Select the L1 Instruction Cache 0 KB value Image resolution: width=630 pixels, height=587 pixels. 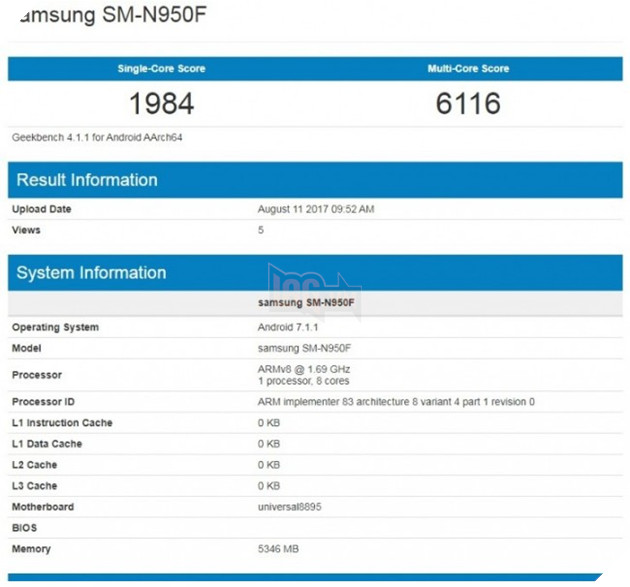click(269, 423)
